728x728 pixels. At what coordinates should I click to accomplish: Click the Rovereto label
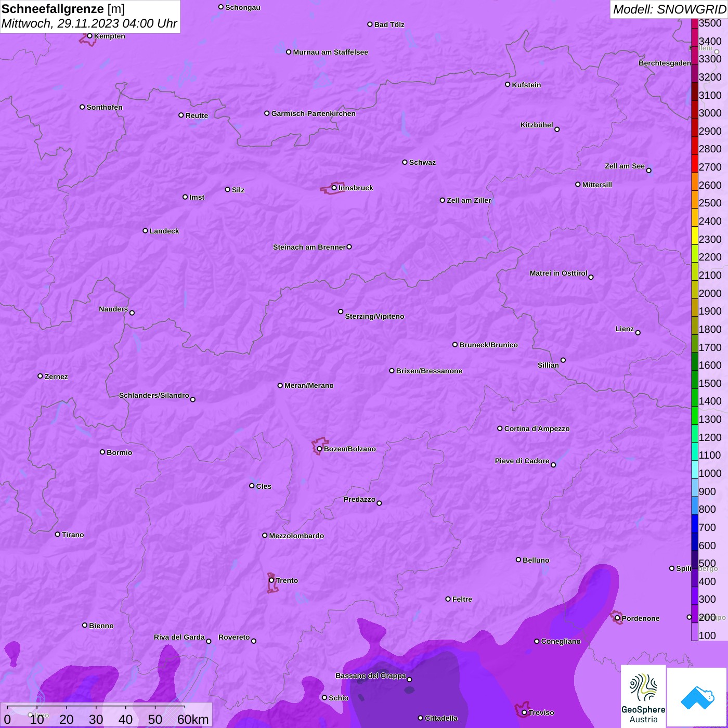pyautogui.click(x=234, y=637)
